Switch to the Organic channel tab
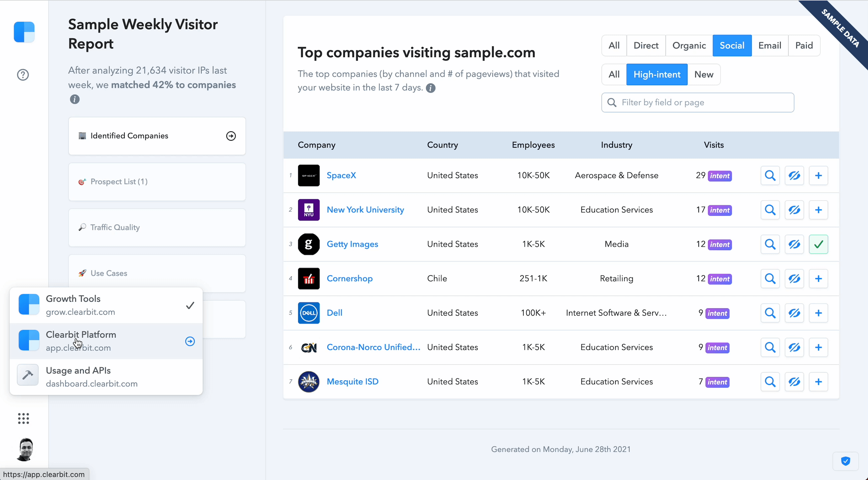 (x=689, y=45)
